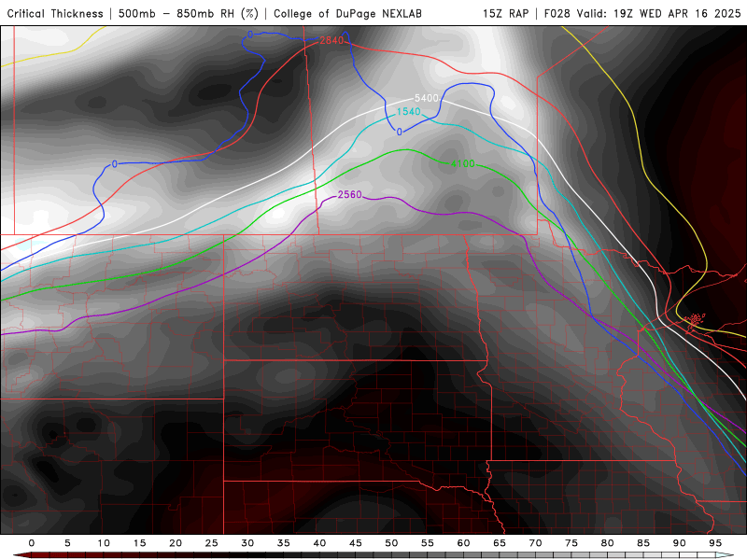Click the color bar value "35"
Screen dimensions: 747x560
coord(284,543)
